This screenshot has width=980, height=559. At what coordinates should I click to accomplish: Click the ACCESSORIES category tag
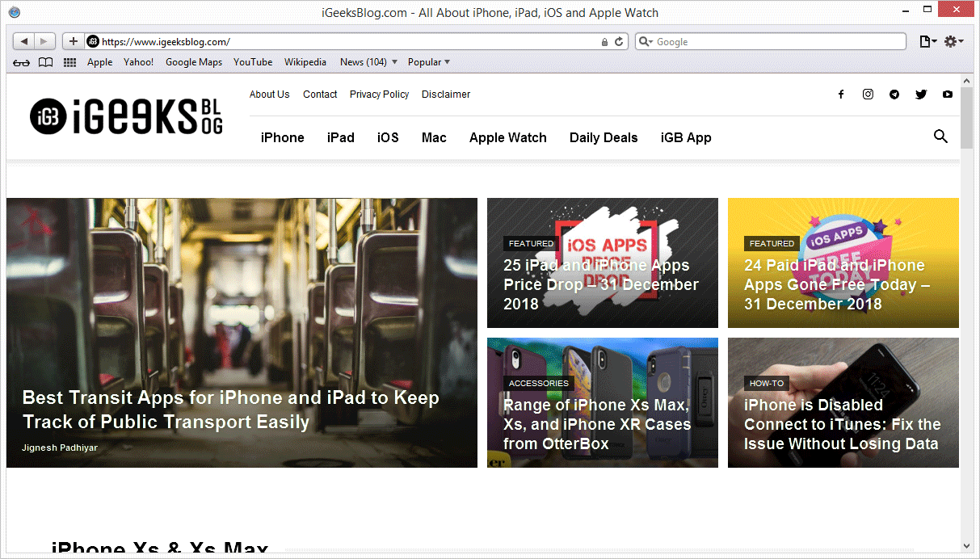click(x=539, y=383)
